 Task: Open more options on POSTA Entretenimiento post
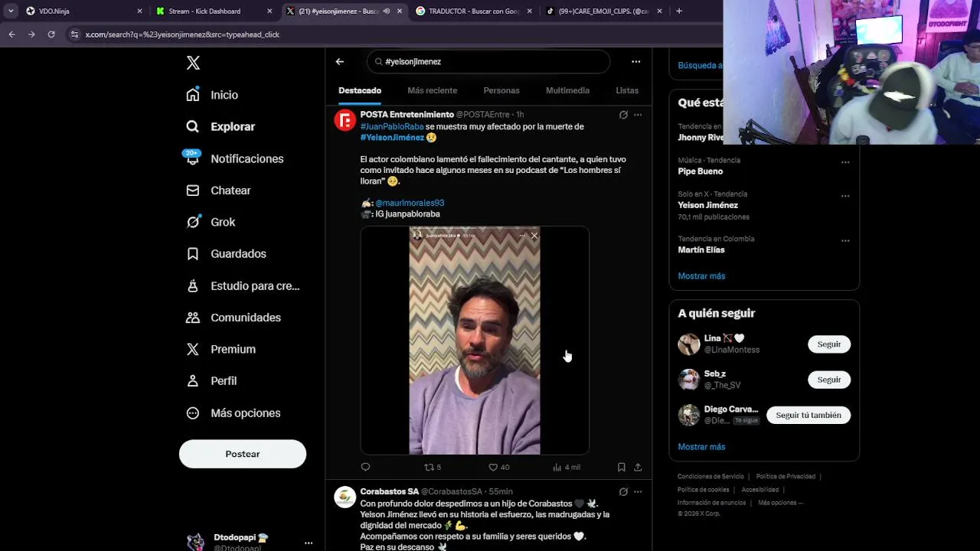[638, 115]
